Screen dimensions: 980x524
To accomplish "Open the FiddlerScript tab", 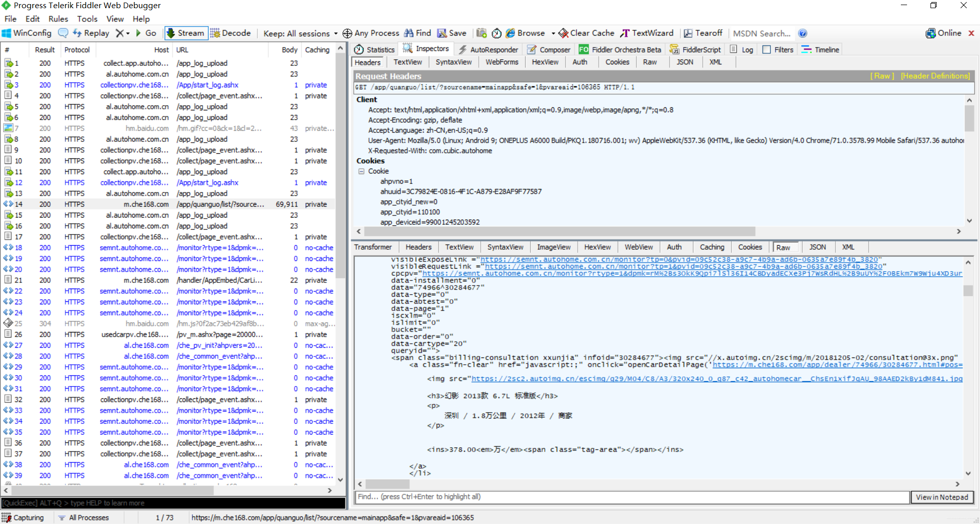I will 695,50.
